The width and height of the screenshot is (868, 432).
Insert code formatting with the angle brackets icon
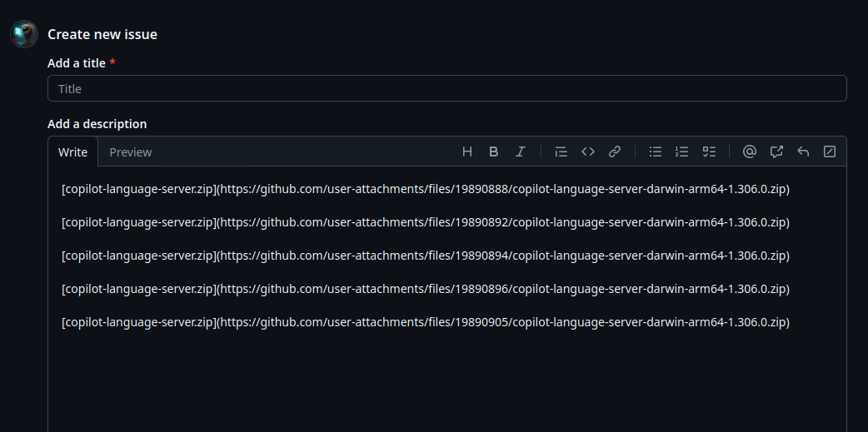(x=588, y=151)
